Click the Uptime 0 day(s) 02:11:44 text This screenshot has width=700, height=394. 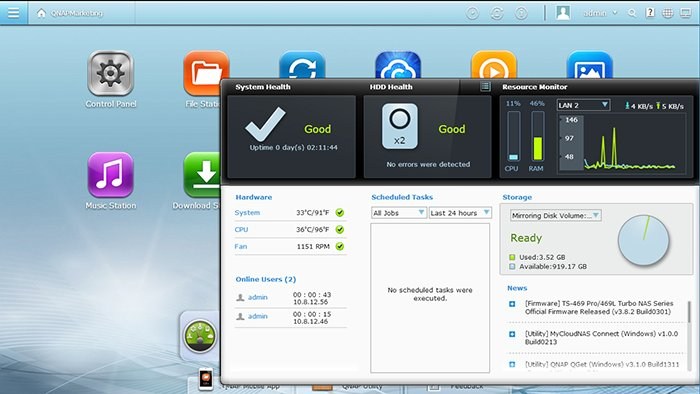coord(293,148)
